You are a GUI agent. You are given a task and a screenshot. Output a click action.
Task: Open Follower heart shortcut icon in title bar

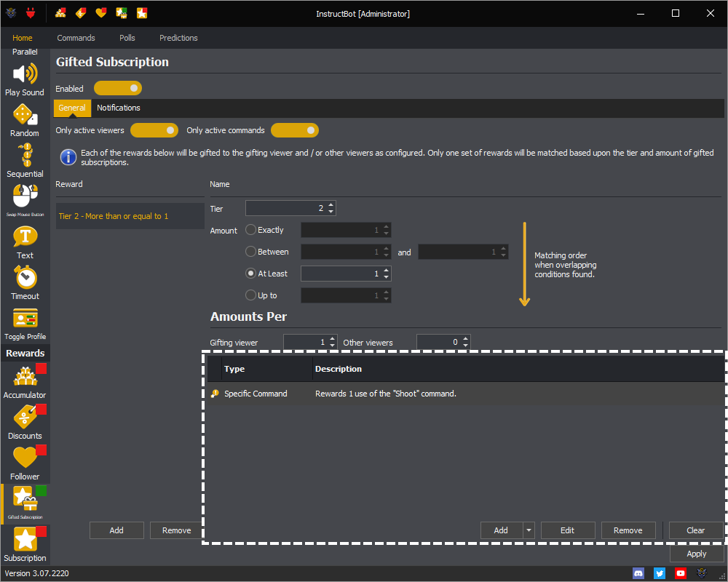(x=101, y=14)
